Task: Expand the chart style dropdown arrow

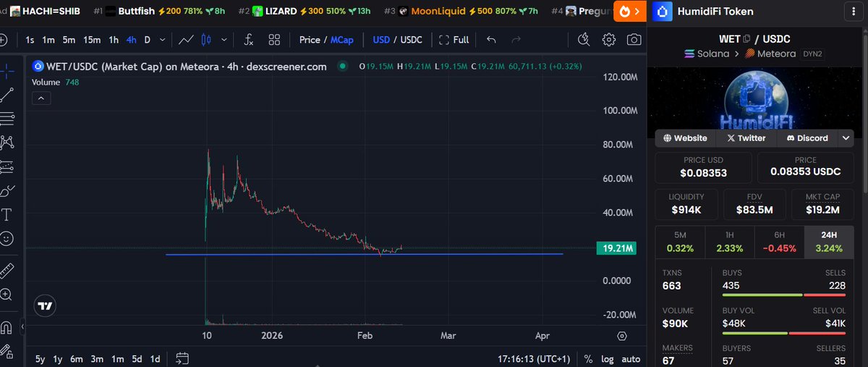Action: [x=224, y=40]
